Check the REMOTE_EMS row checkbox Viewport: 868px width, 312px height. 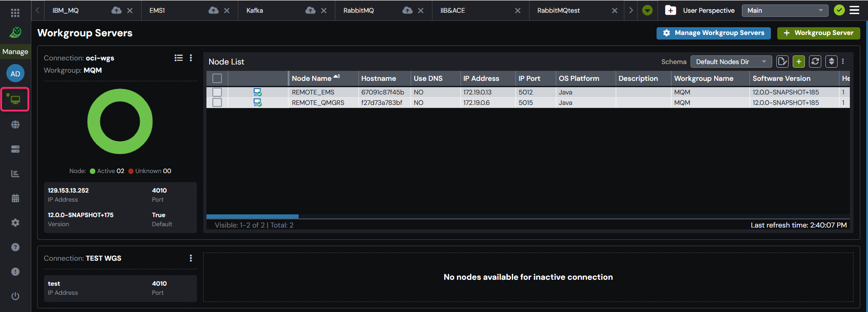(x=217, y=92)
